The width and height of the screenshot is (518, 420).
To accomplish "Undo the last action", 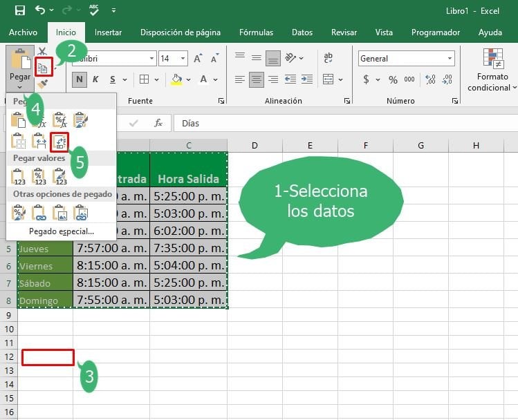I will 40,10.
